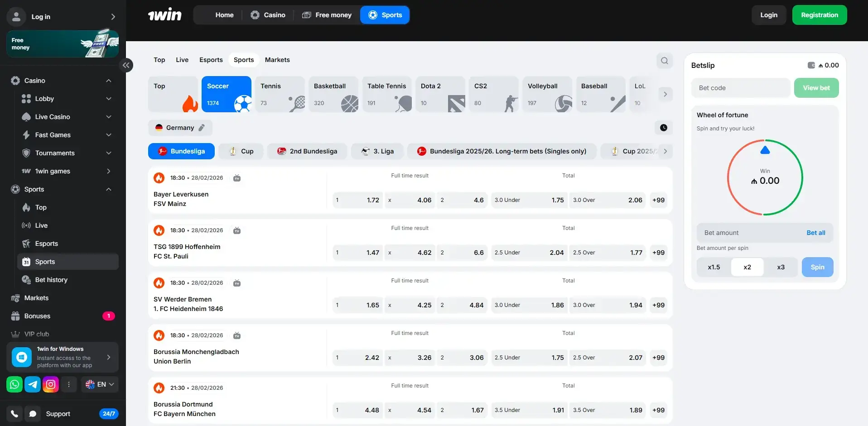Select the 3. Liga league chip
The width and height of the screenshot is (868, 426).
pos(377,151)
